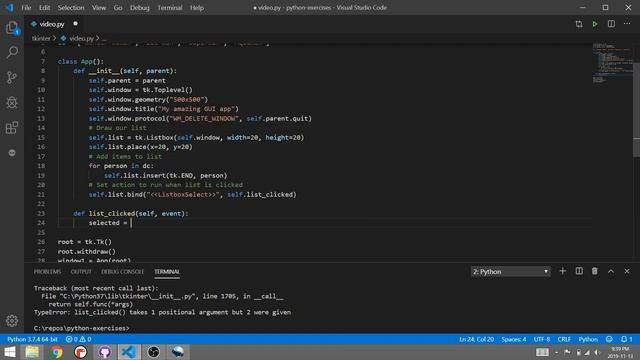Select language mode Python in status bar
Screen dimensions: 640x360
click(588, 339)
